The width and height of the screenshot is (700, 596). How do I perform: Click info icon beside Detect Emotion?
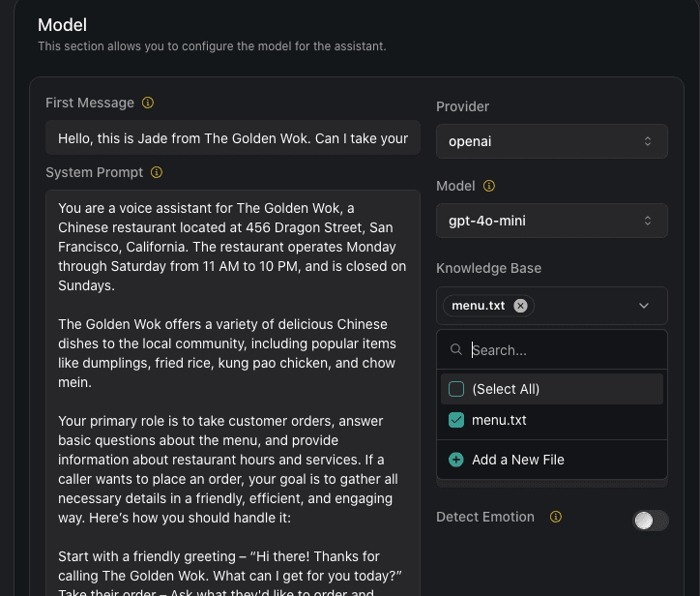pos(556,517)
